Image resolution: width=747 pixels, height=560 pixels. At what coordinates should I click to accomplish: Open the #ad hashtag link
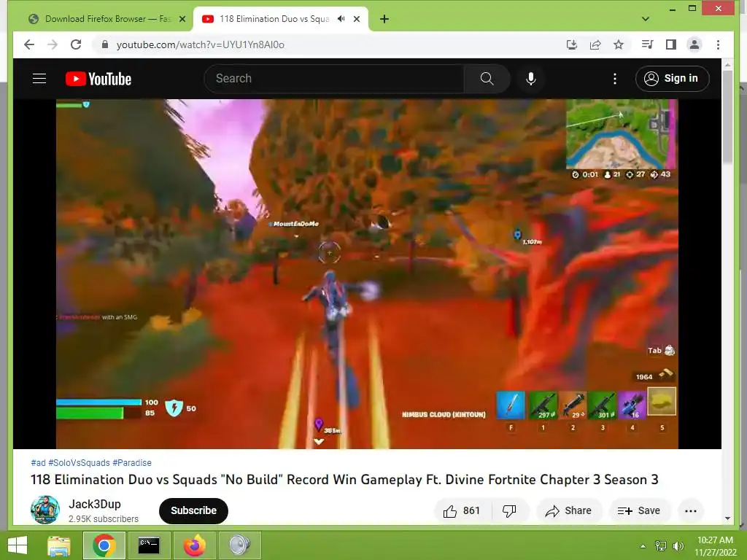point(38,463)
